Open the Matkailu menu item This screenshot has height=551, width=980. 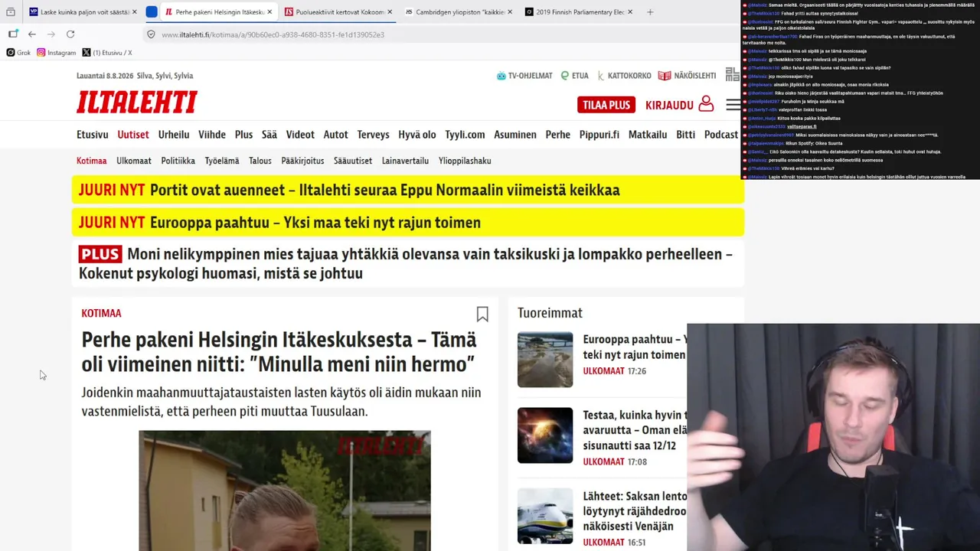648,135
